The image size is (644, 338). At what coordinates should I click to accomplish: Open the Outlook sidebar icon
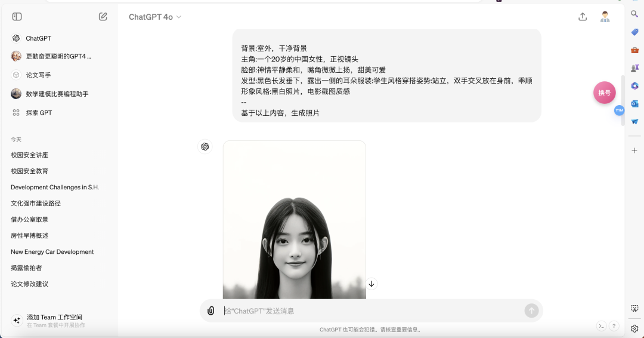pyautogui.click(x=634, y=104)
